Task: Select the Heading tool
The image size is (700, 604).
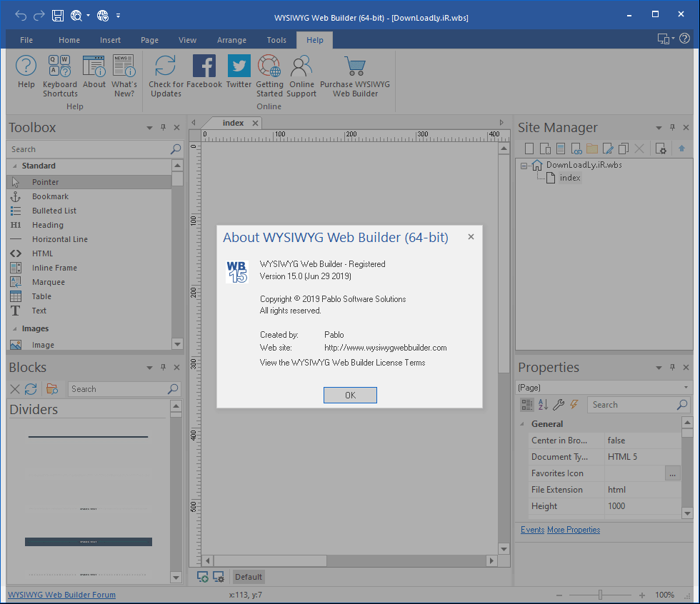Action: click(89, 225)
